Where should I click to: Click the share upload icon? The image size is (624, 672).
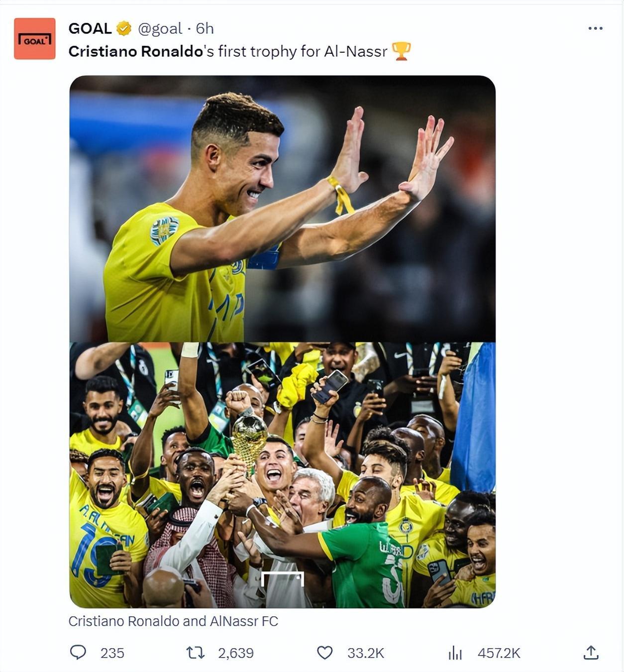coord(591,652)
